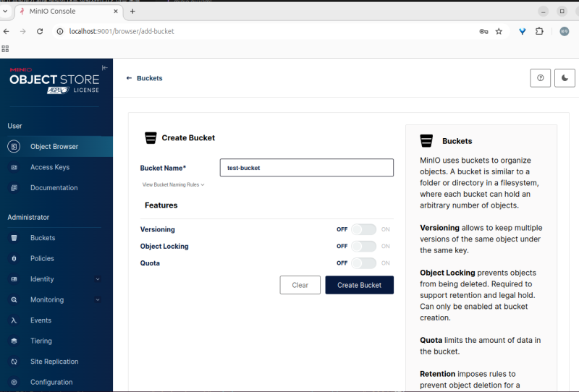Open Site Replication menu item
Image resolution: width=579 pixels, height=392 pixels.
[56, 362]
